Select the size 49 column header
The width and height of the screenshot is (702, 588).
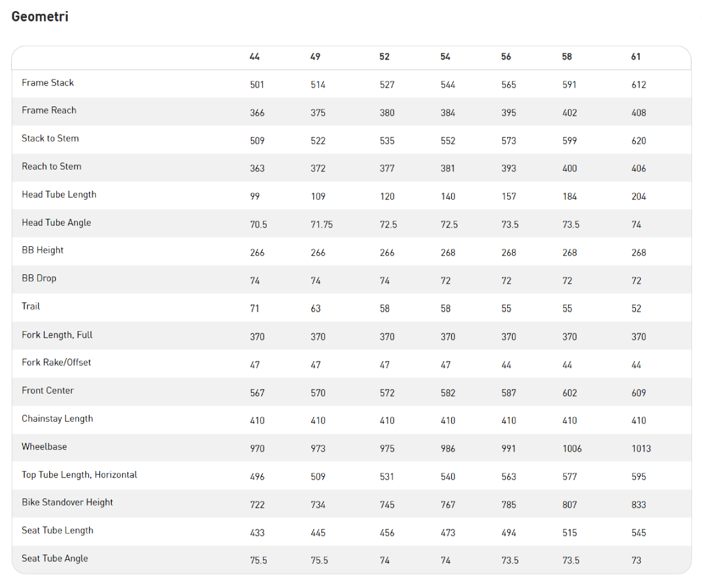click(x=315, y=57)
